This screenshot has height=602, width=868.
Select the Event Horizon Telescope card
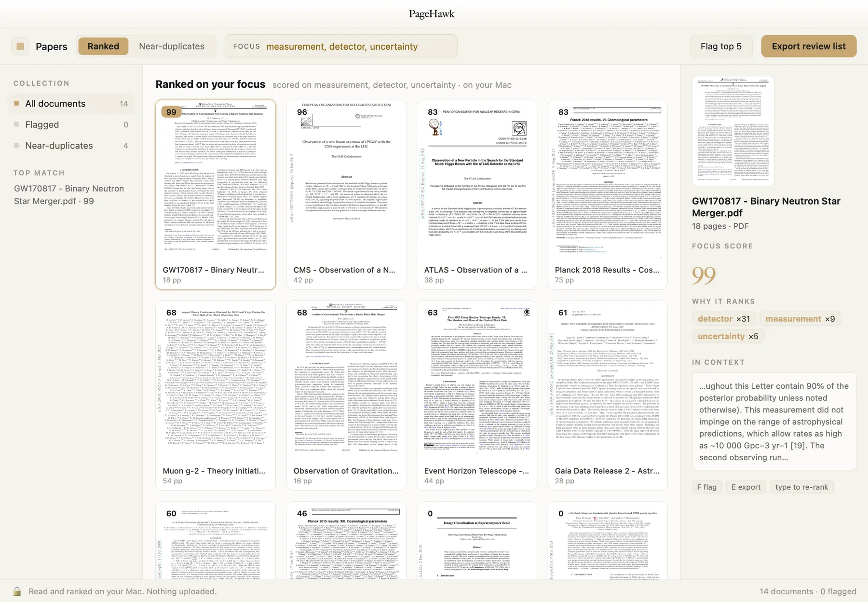[x=477, y=396]
